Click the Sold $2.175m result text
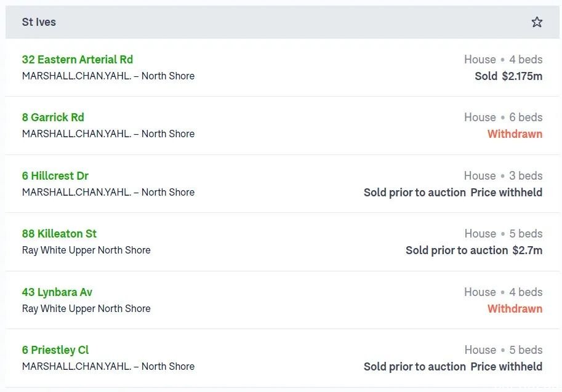The height and width of the screenshot is (392, 562). click(508, 76)
